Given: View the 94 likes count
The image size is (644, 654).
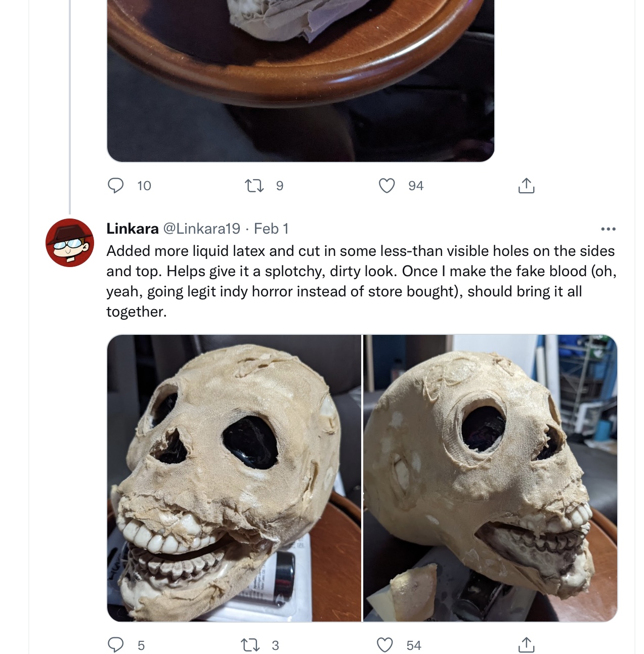Looking at the screenshot, I should pos(416,186).
